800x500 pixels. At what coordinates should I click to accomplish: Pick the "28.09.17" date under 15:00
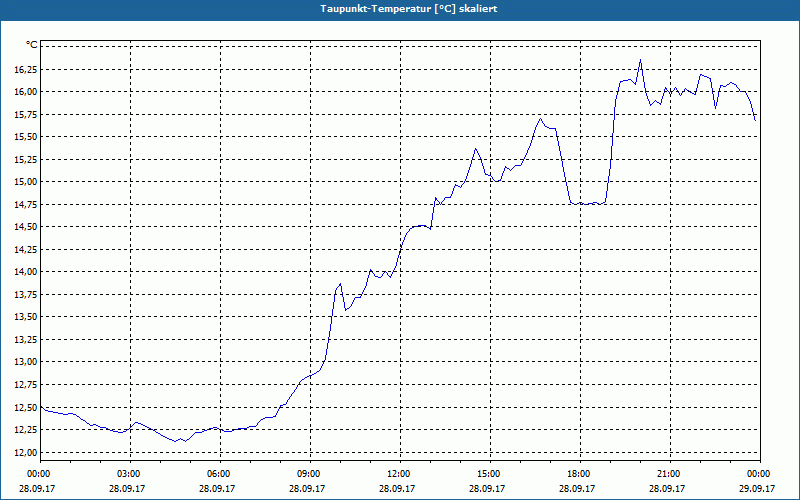pos(487,488)
